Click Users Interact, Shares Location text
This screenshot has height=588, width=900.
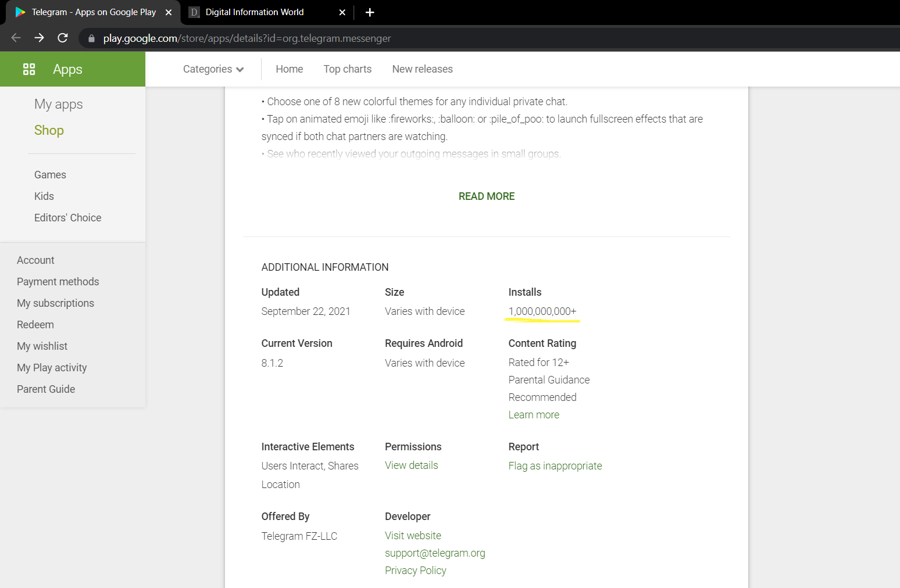tap(310, 475)
